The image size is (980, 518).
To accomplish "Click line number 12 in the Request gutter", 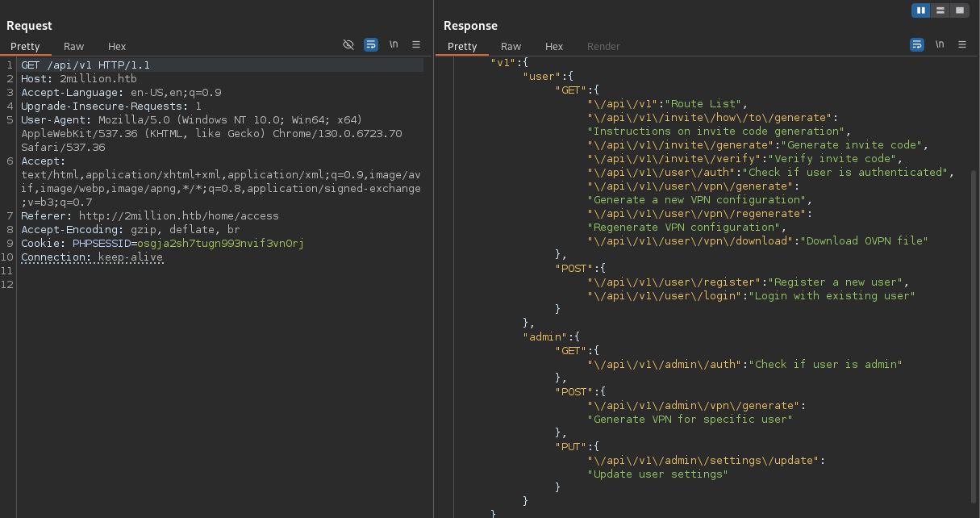I will (x=8, y=285).
